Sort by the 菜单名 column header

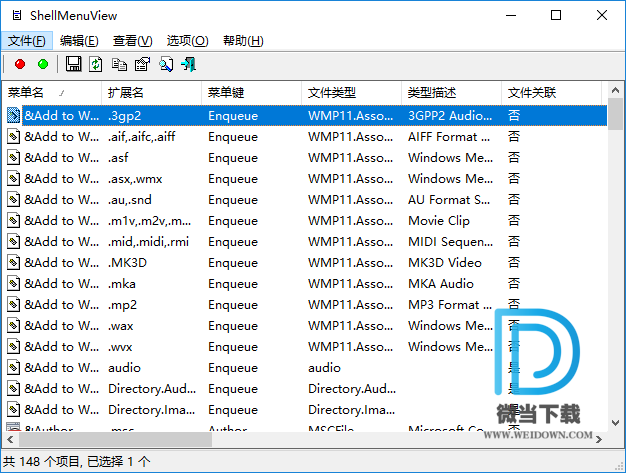tap(52, 93)
